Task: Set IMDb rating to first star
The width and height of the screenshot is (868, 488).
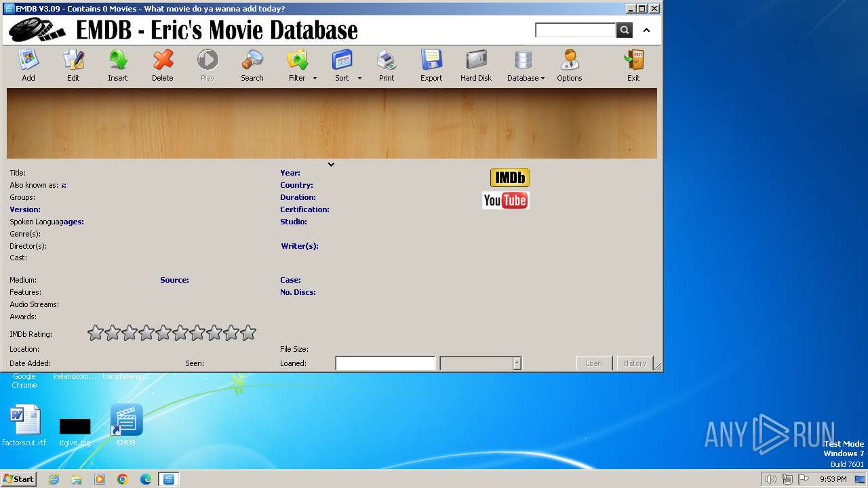Action: point(96,333)
